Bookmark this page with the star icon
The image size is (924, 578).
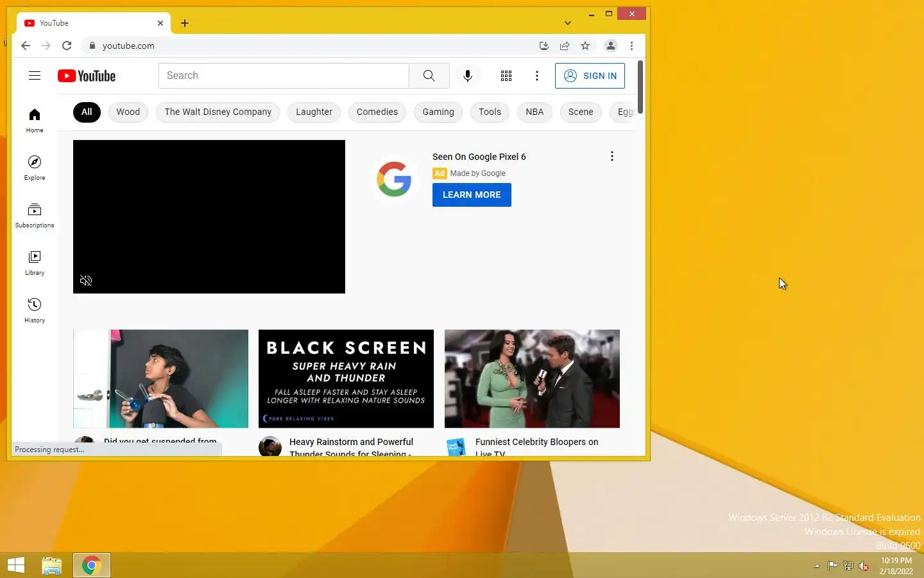[x=585, y=46]
